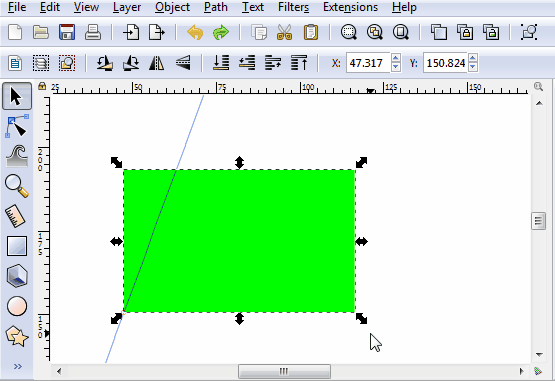The height and width of the screenshot is (381, 555).
Task: Lower selection to bottom
Action: (x=221, y=63)
